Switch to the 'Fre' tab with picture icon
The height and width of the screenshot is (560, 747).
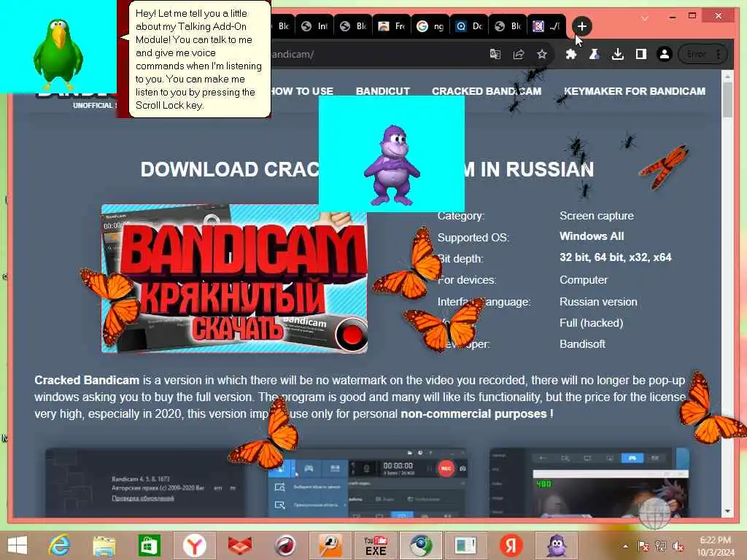click(392, 26)
